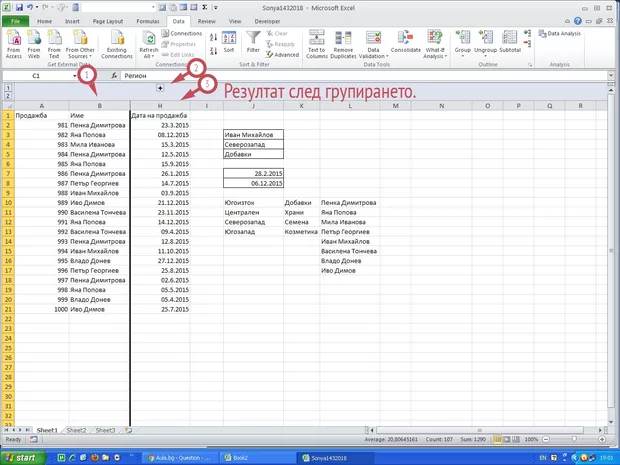Image resolution: width=620 pixels, height=465 pixels.
Task: Open Data Analysis tool
Action: (565, 33)
